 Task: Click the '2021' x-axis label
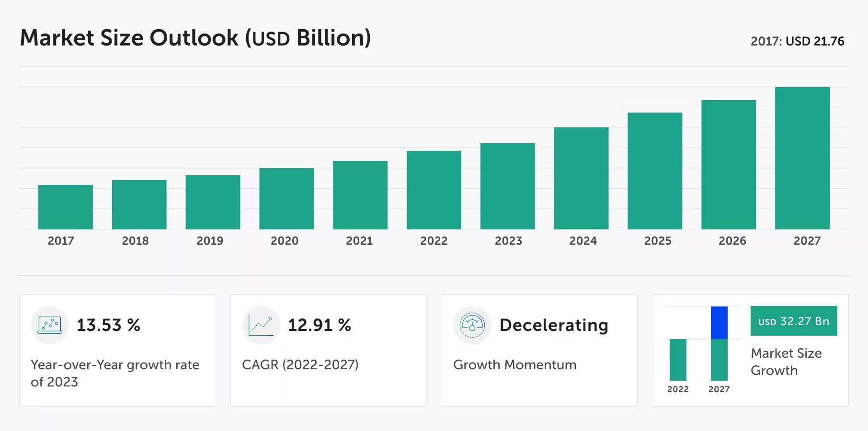pyautogui.click(x=359, y=241)
